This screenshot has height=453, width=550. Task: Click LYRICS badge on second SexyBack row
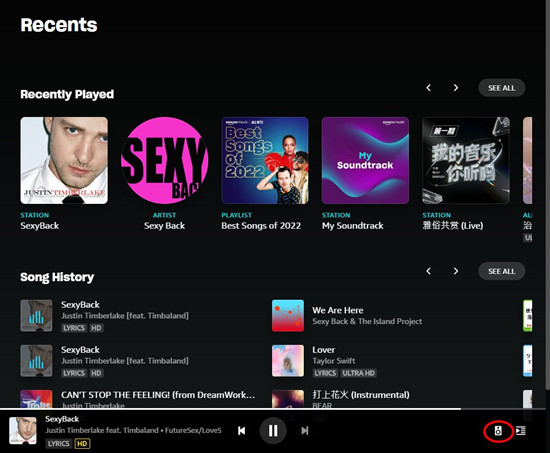[x=74, y=373]
